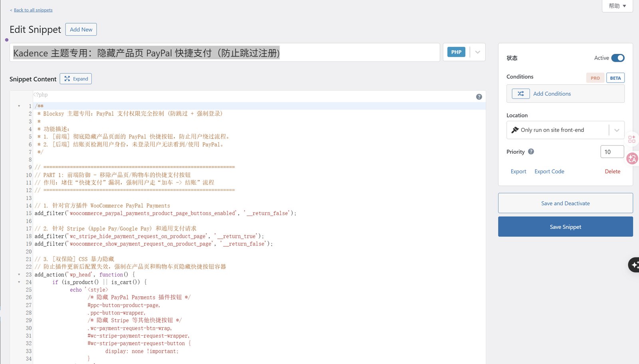Screen dimensions: 639x364
Task: Open the PHP code type dropdown
Action: 477,52
